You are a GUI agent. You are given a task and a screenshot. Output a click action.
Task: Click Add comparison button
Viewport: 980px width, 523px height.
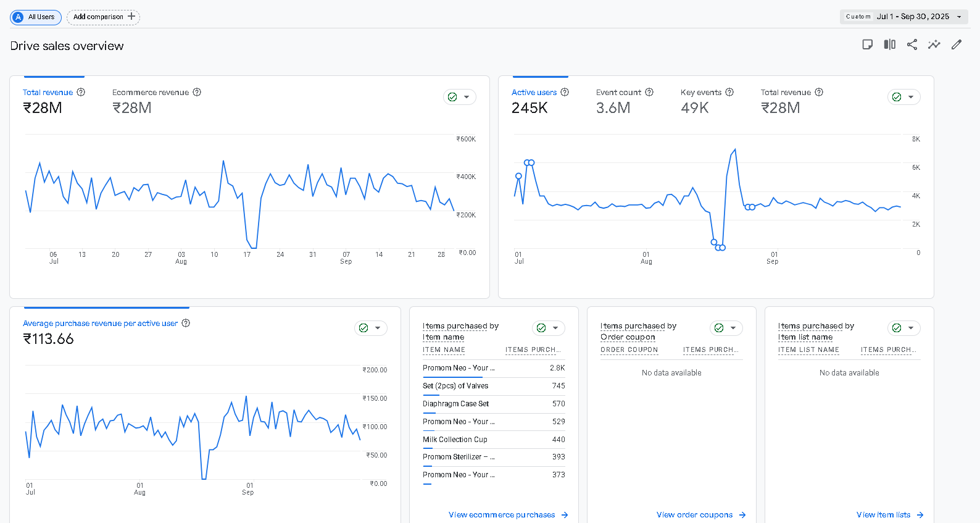[x=103, y=17]
